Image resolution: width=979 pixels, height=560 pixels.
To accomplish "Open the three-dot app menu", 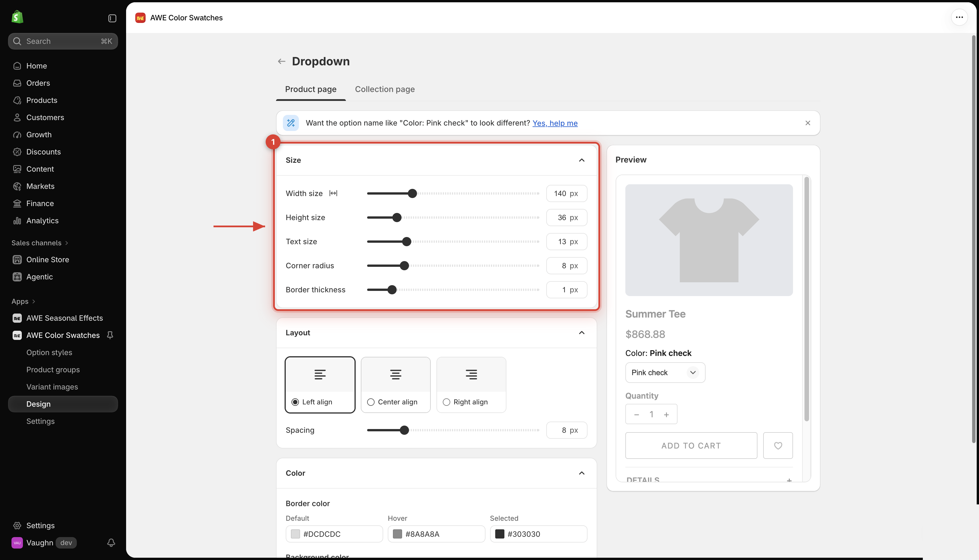I will click(x=959, y=17).
